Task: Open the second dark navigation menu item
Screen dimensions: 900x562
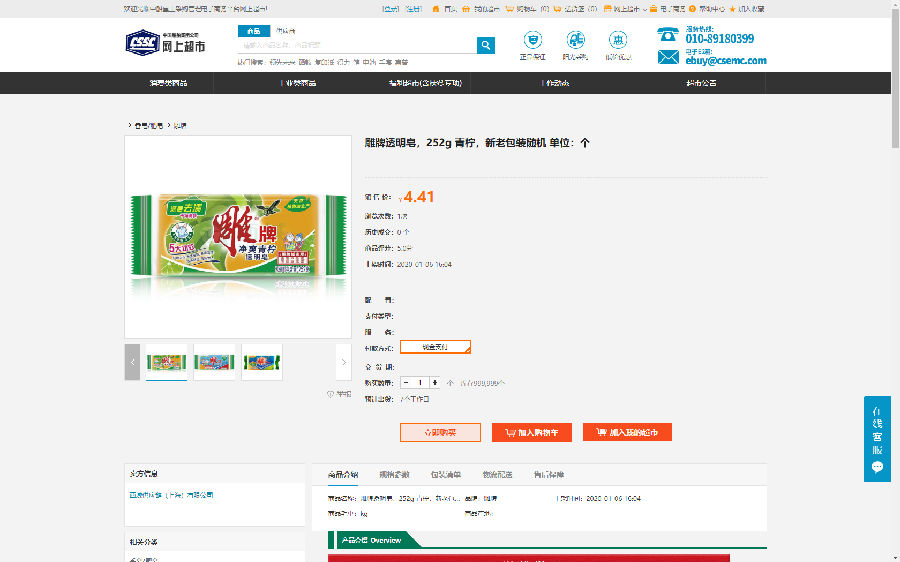Action: coord(299,83)
